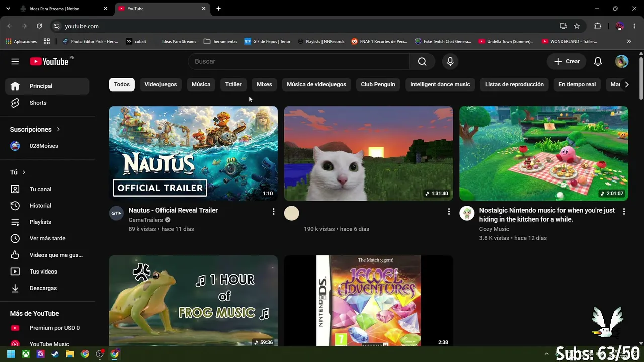Screen dimensions: 644x362
Task: Select the Mixes filter chip
Action: pyautogui.click(x=264, y=84)
